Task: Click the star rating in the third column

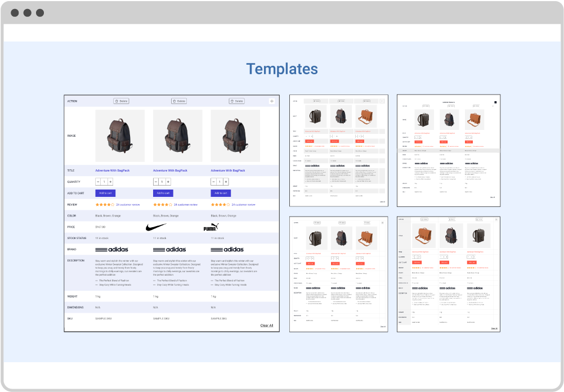Action: [x=220, y=205]
